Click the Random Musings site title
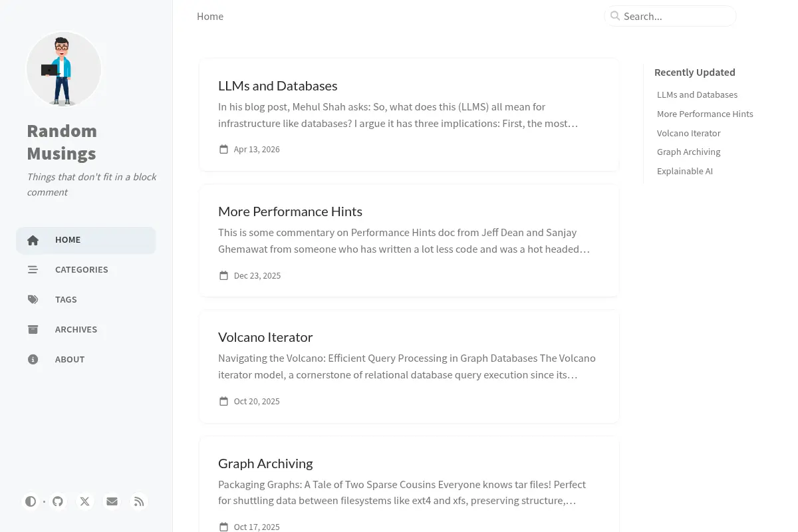 point(62,142)
